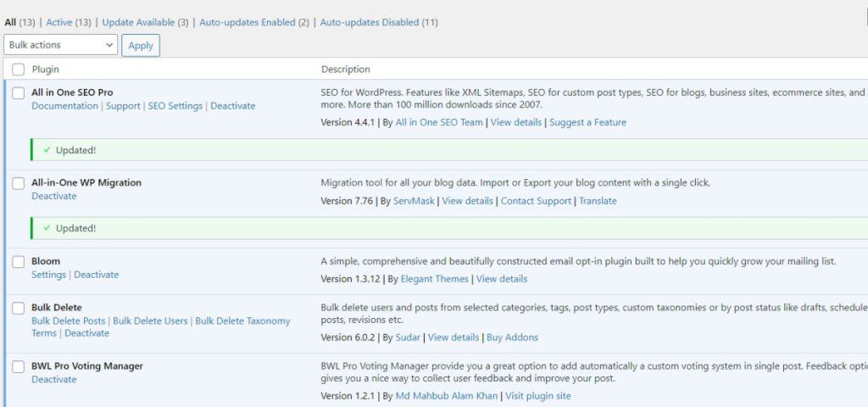Click the Plugin column header
Viewport: 868px width, 407px height.
coord(46,70)
